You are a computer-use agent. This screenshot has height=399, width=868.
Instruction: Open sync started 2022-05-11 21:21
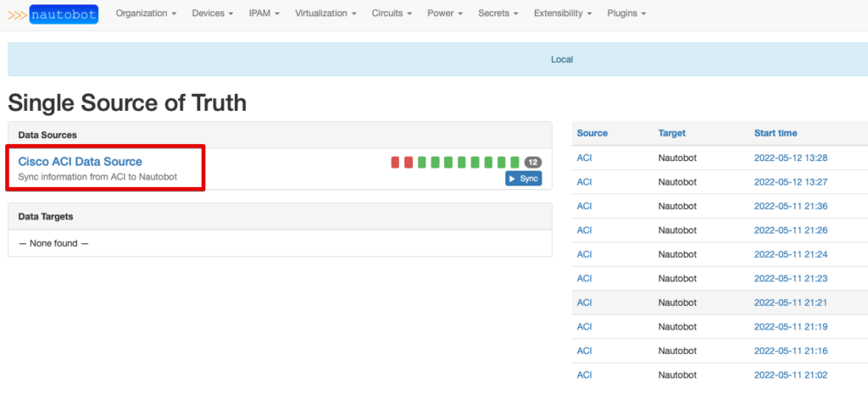[x=791, y=302]
